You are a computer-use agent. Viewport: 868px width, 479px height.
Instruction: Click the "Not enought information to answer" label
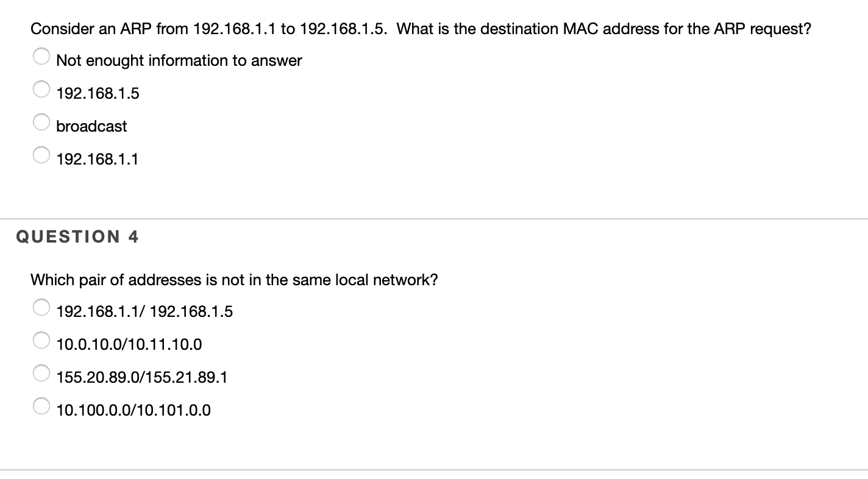179,60
